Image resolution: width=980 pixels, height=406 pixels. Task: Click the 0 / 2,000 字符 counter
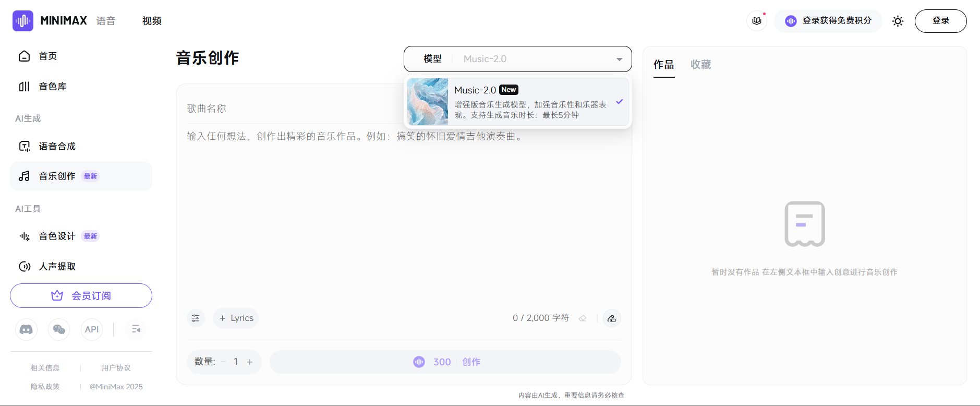(541, 318)
